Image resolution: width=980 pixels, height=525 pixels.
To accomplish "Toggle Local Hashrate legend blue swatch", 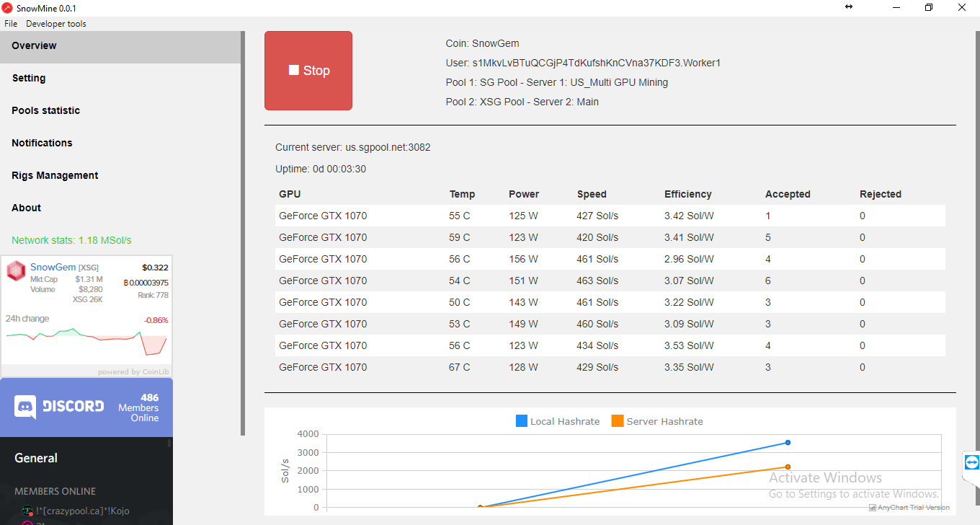I will click(522, 421).
